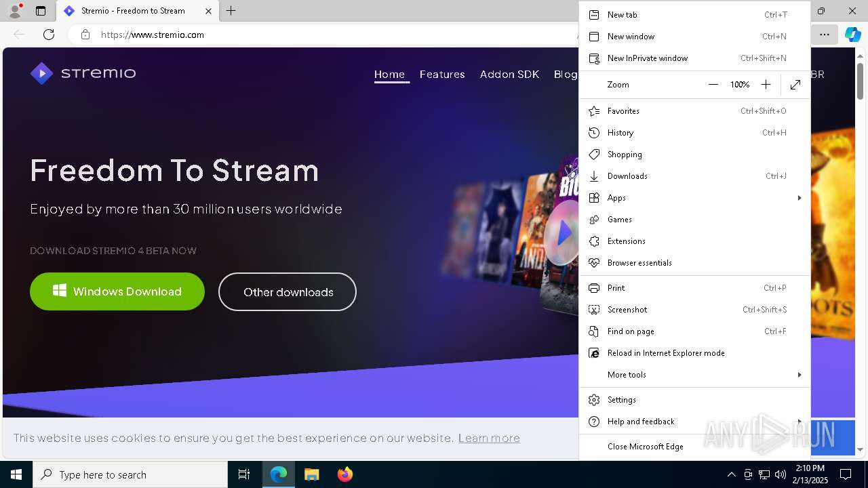Choose Reload in Internet Explorer mode
Viewport: 868px width, 488px height.
click(x=694, y=353)
